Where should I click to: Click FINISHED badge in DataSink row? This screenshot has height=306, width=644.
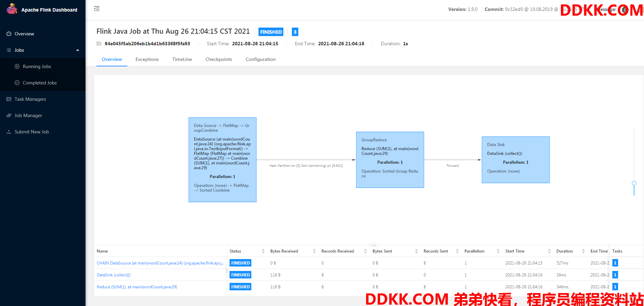(240, 275)
